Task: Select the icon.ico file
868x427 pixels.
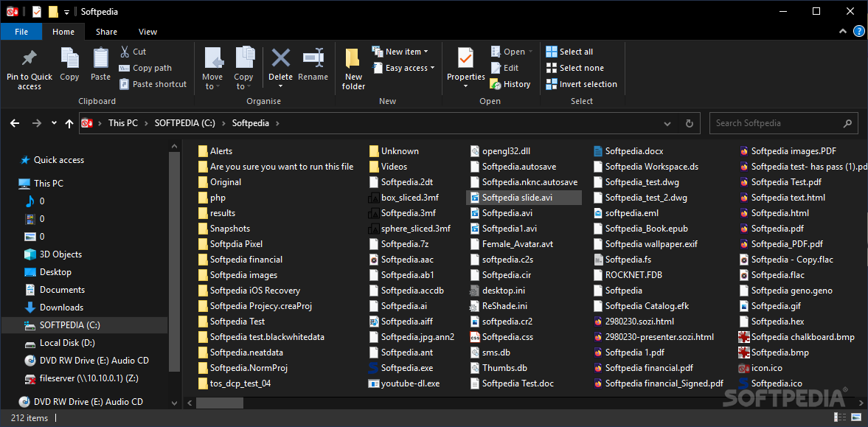Action: pos(760,368)
